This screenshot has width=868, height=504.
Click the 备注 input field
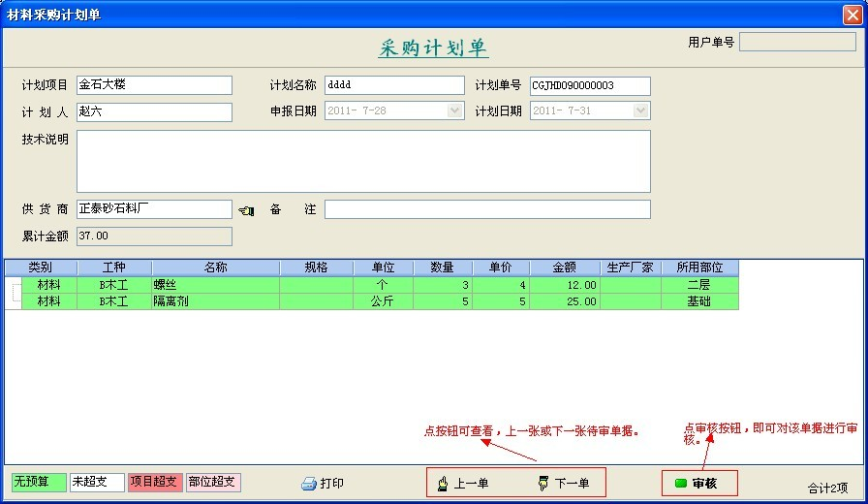(487, 209)
